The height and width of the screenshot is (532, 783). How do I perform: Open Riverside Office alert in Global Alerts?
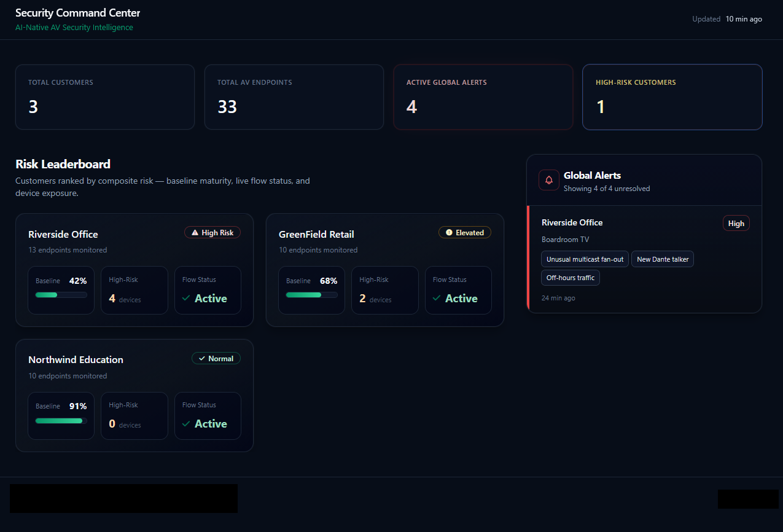click(x=644, y=259)
